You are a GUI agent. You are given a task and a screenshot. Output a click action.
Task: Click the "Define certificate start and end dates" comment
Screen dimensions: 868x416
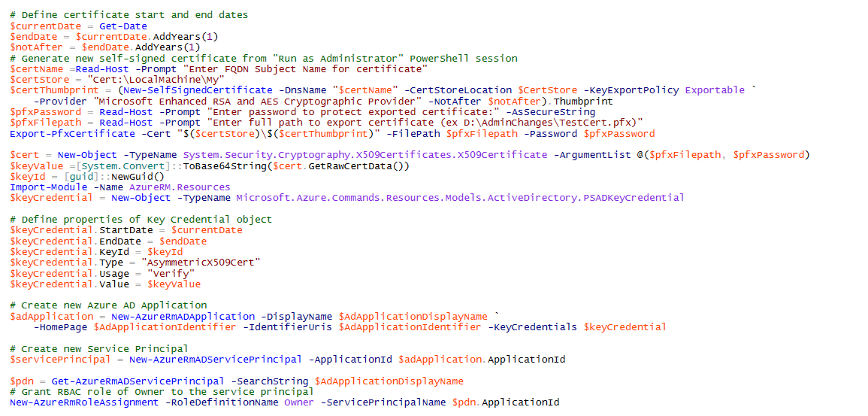[129, 15]
